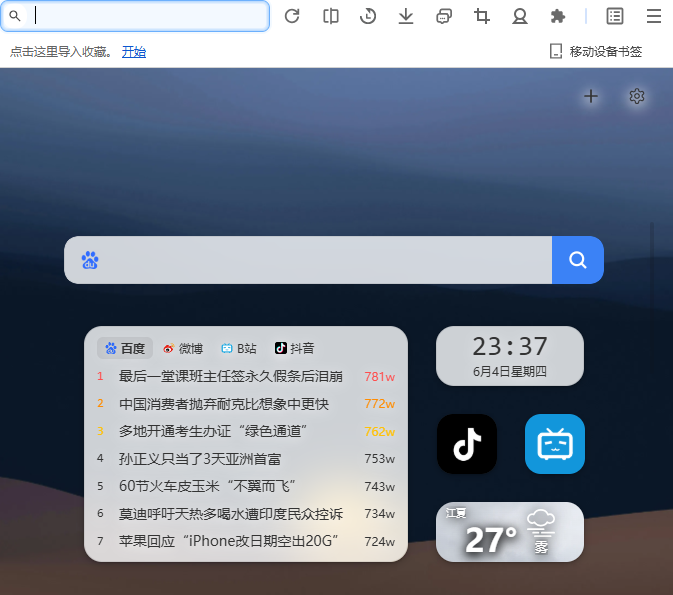
Task: Open 苹果回应“iPhone改日期空出20G” headline
Action: (x=229, y=541)
